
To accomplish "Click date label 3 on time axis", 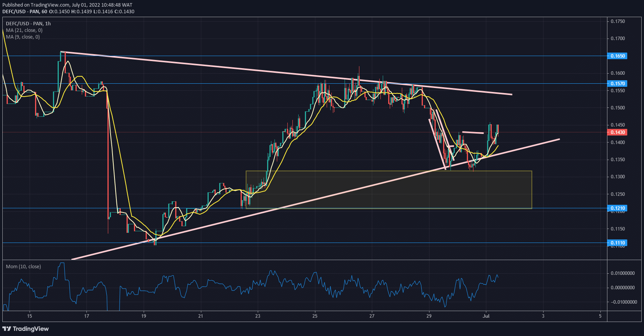I will pyautogui.click(x=543, y=316).
